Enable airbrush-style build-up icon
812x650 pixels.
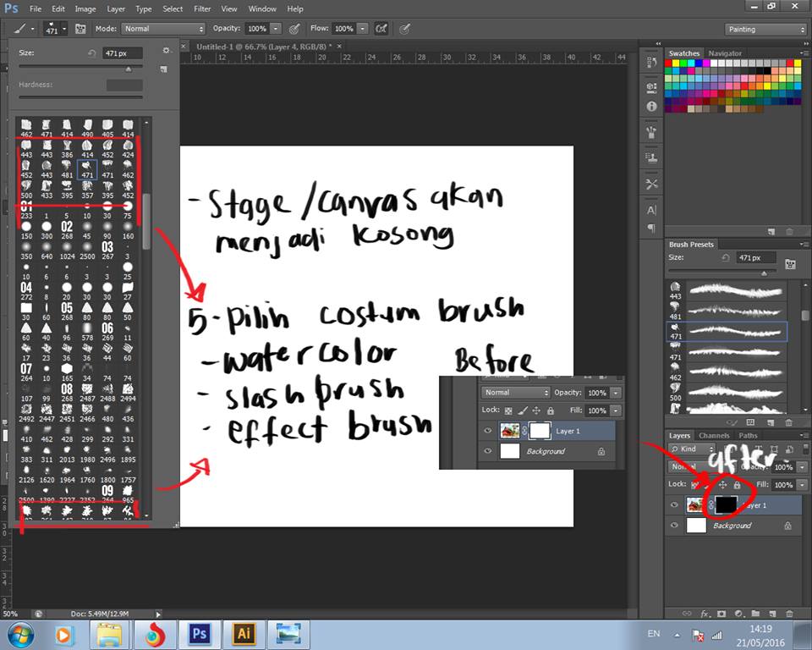point(381,28)
